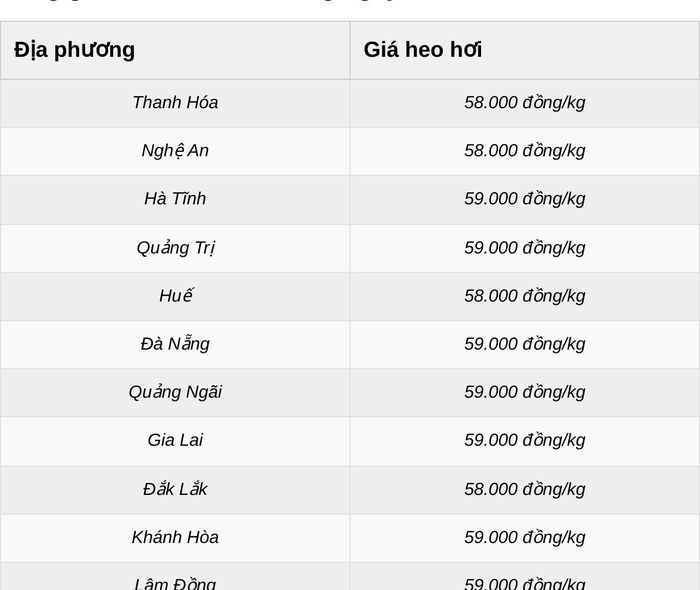This screenshot has width=700, height=590.
Task: Click the price for Thanh Hóa
Action: [525, 104]
